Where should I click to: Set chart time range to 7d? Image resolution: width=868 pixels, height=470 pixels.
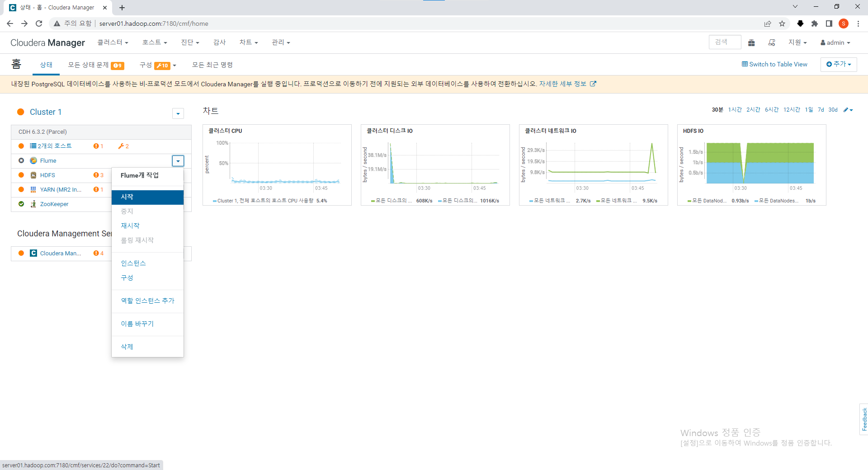821,110
